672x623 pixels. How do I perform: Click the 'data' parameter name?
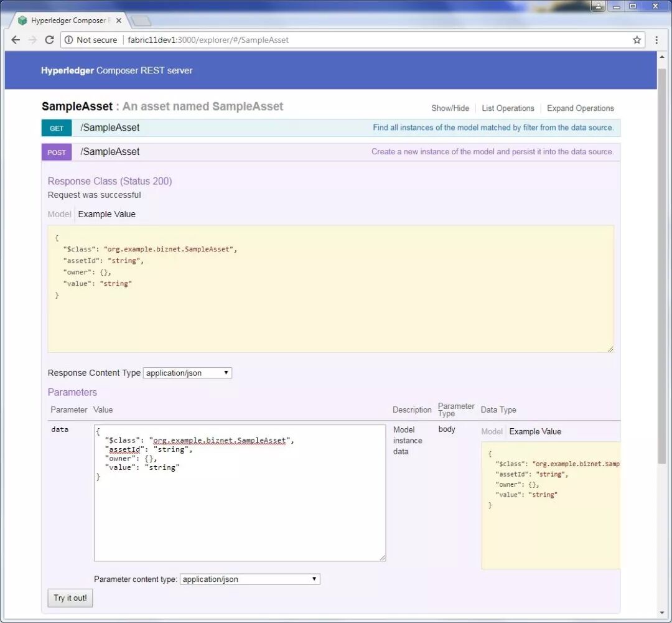click(x=60, y=429)
